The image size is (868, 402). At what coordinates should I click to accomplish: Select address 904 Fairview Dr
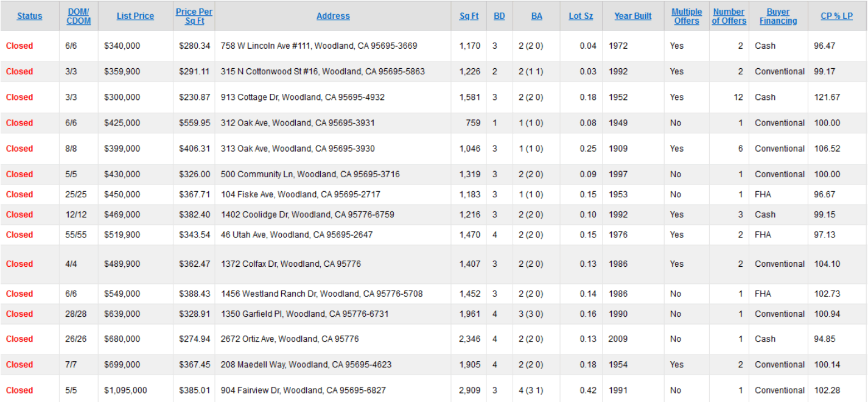303,390
